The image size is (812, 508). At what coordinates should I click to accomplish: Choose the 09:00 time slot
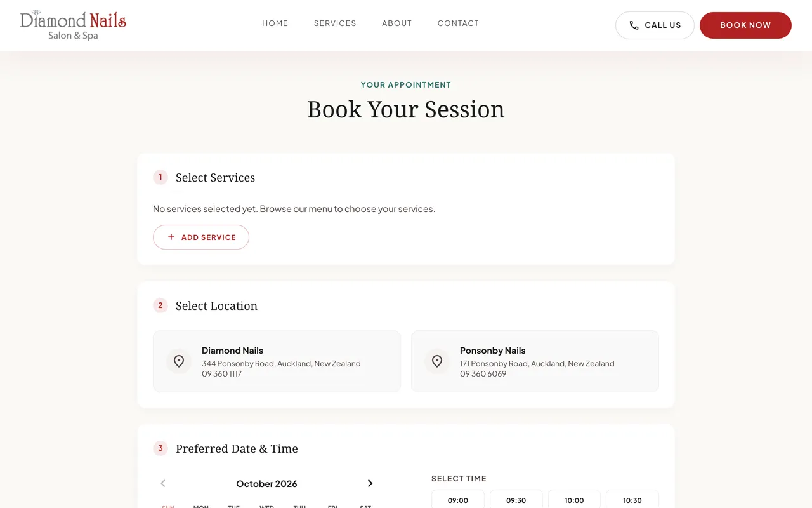pyautogui.click(x=458, y=499)
